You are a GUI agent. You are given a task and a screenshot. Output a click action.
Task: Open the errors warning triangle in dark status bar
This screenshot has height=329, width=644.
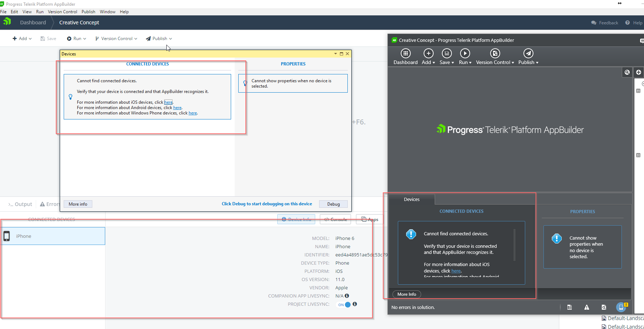587,307
